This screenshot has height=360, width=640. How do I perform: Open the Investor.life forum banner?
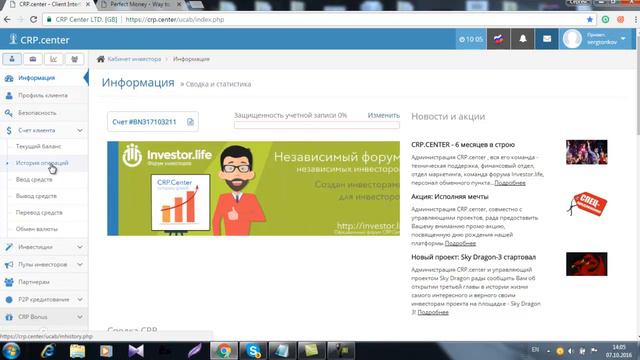253,189
